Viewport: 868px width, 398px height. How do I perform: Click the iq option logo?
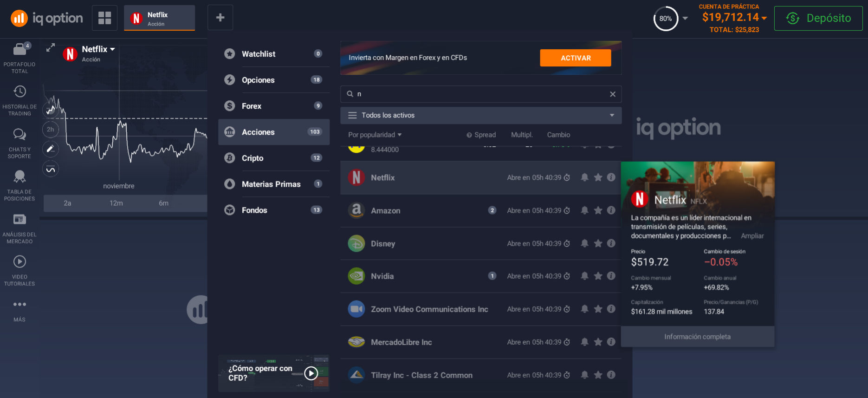(46, 18)
